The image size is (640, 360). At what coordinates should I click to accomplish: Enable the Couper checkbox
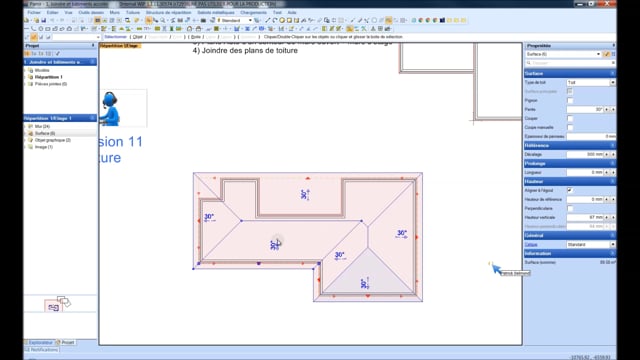(570, 119)
